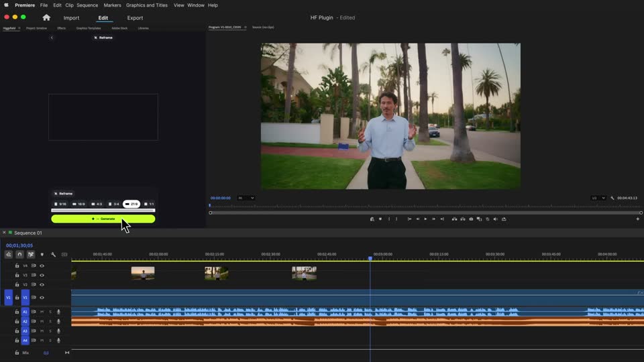The width and height of the screenshot is (644, 362).
Task: Click the Lift button icon
Action: tap(454, 219)
